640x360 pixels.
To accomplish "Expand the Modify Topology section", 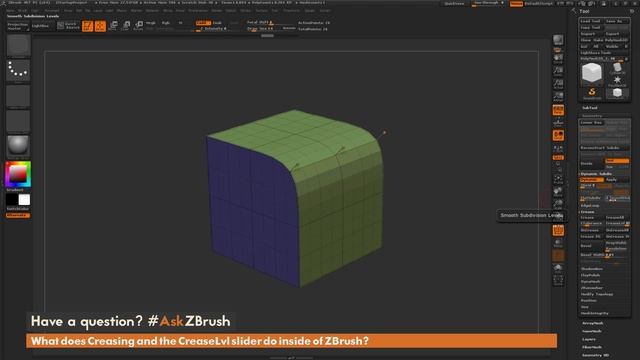I will (x=597, y=294).
